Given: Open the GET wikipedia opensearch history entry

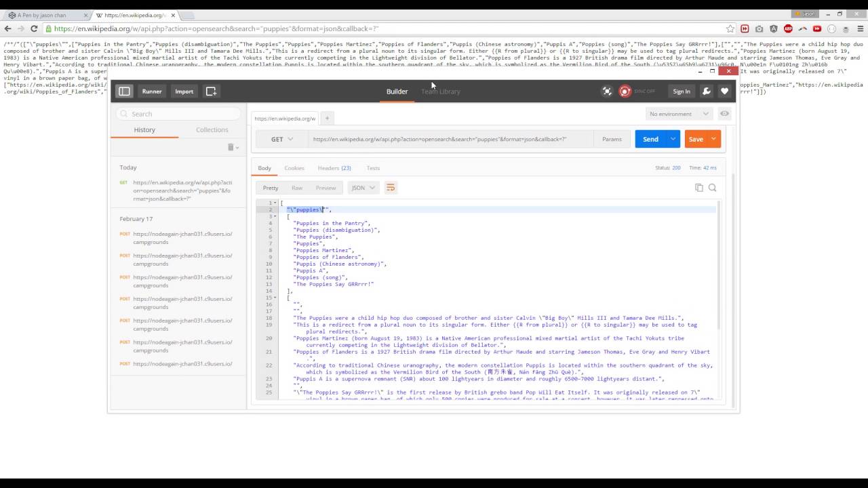Looking at the screenshot, I should pyautogui.click(x=178, y=190).
